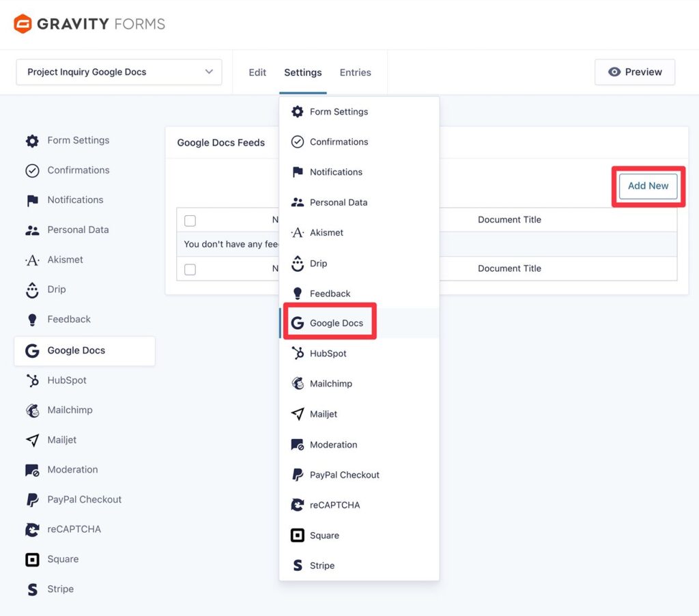
Task: Open the Settings tab
Action: pos(302,72)
